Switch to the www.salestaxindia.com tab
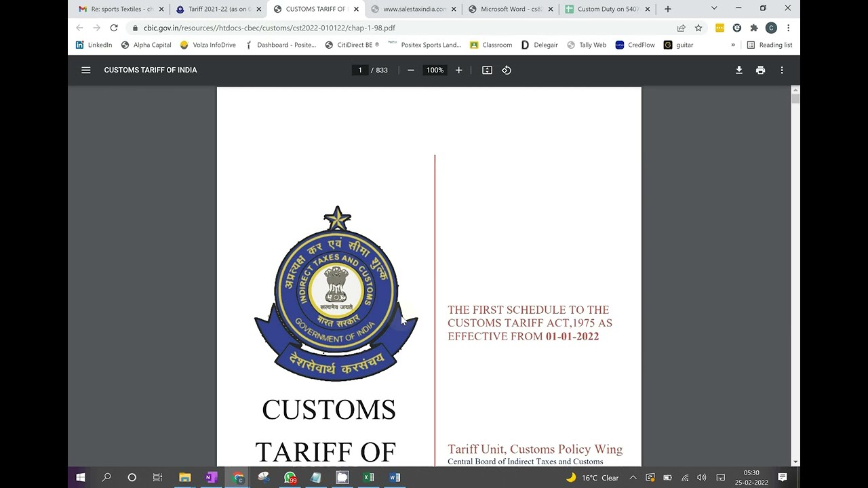Image resolution: width=868 pixels, height=488 pixels. pos(413,9)
